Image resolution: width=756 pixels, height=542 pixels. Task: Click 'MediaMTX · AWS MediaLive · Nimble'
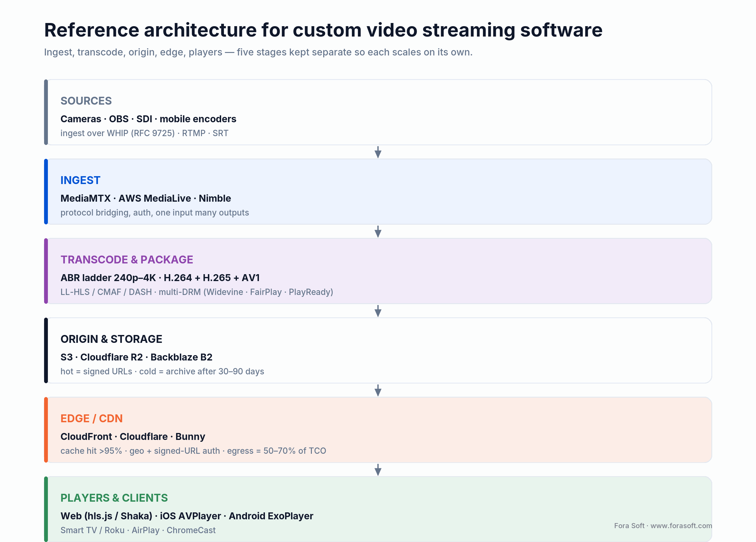pos(146,199)
